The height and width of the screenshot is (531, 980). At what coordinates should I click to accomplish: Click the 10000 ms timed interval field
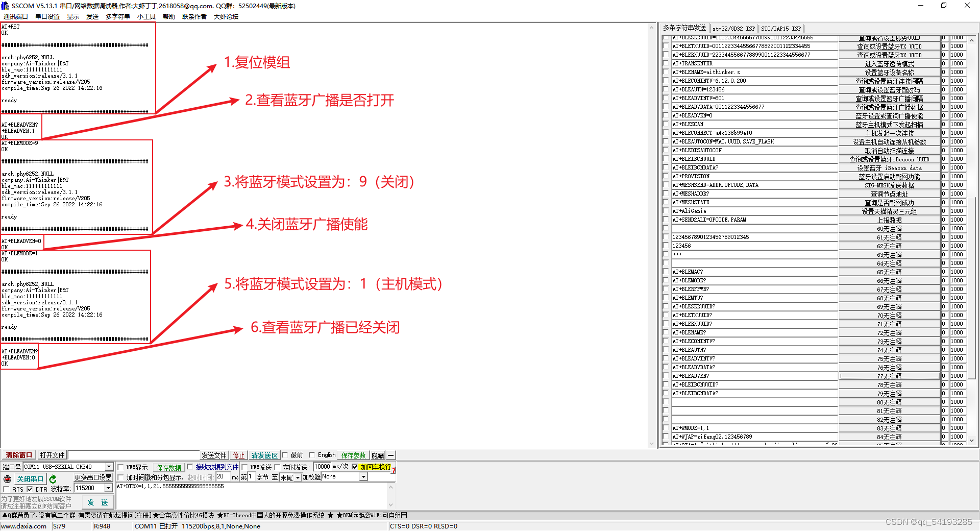(323, 467)
